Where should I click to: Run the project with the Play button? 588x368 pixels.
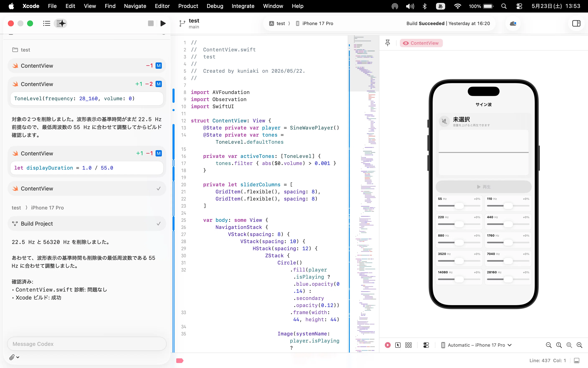[x=163, y=23]
